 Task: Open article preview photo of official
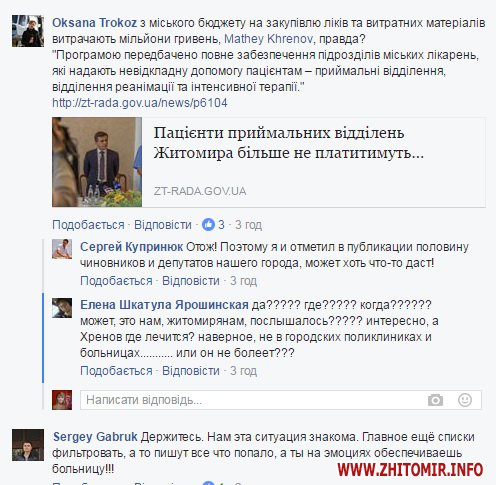tap(97, 162)
